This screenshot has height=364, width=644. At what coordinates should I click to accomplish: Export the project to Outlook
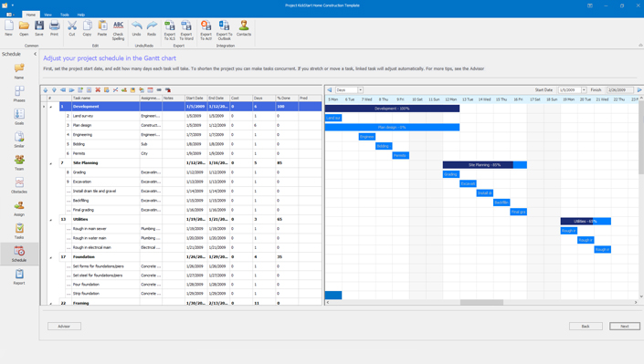point(224,30)
